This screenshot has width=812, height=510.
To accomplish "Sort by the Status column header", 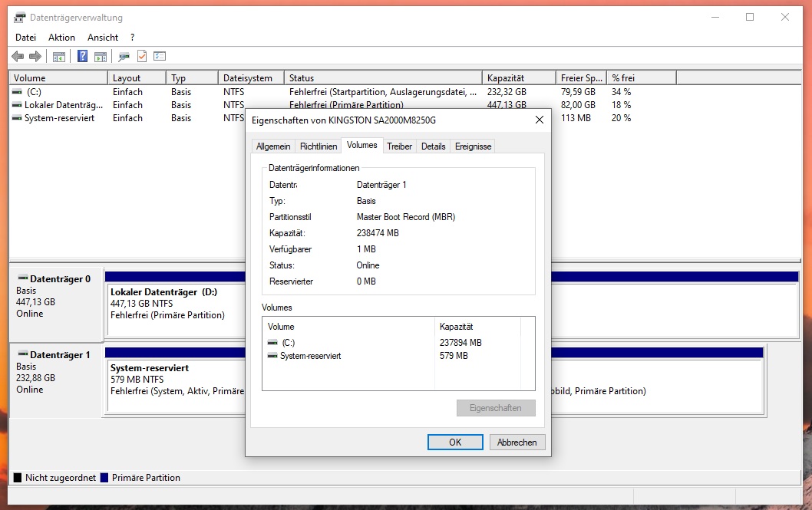I will [x=383, y=77].
